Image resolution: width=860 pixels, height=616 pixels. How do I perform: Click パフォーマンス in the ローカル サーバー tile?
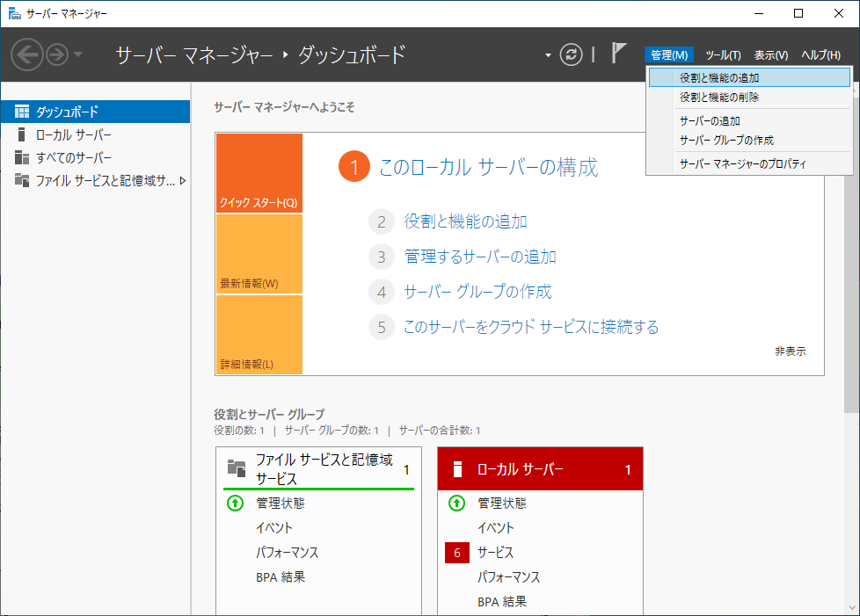508,577
